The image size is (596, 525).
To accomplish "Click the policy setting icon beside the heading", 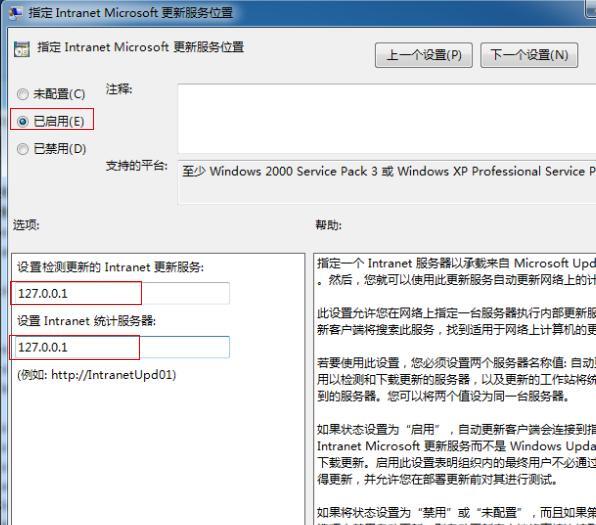I will [x=22, y=49].
